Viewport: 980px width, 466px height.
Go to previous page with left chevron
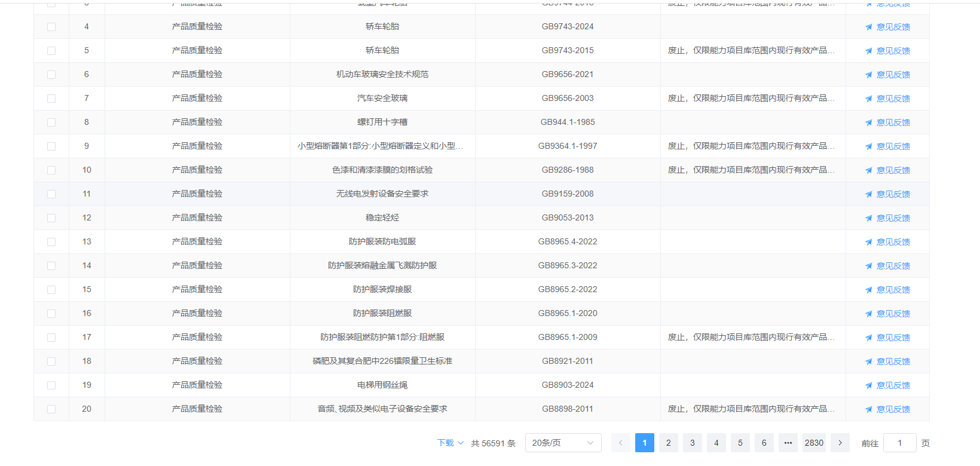[x=621, y=443]
